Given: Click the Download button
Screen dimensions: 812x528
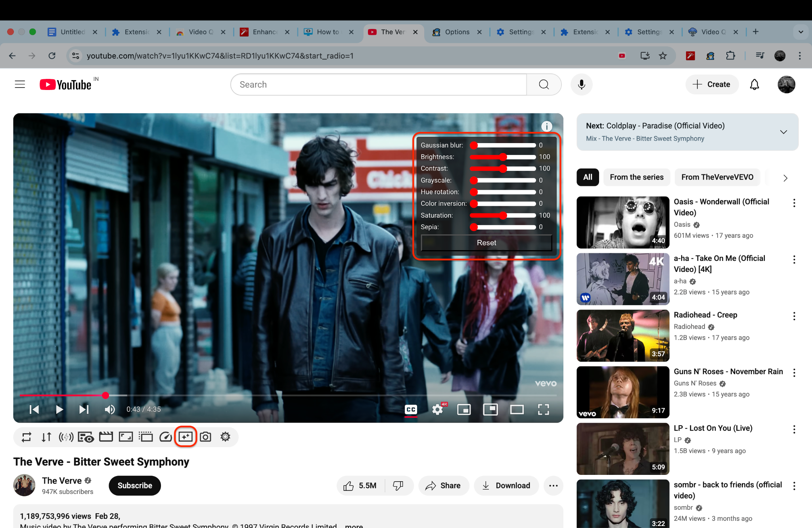Looking at the screenshot, I should (506, 486).
